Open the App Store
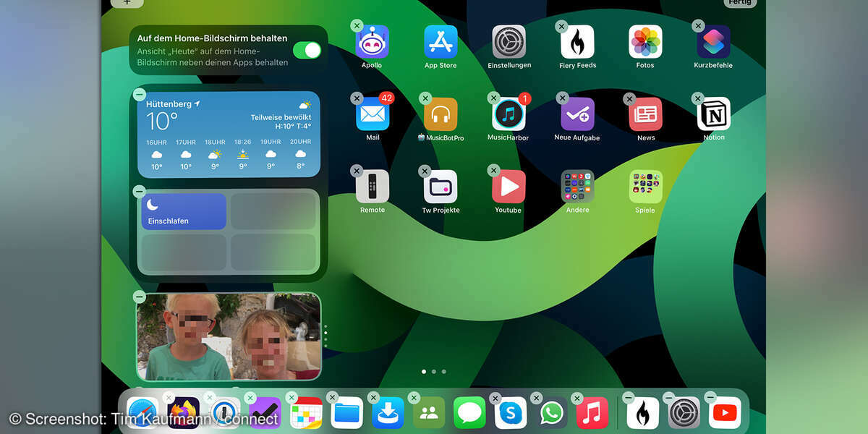This screenshot has width=868, height=434. tap(441, 42)
